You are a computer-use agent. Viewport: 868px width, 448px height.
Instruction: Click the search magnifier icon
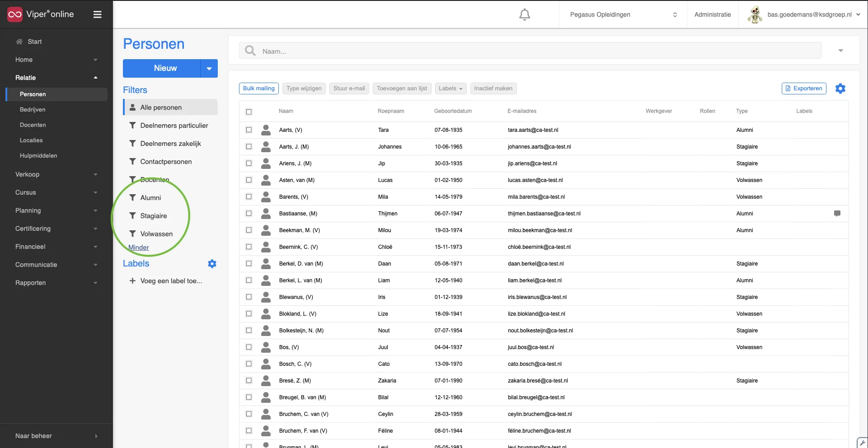pyautogui.click(x=250, y=51)
